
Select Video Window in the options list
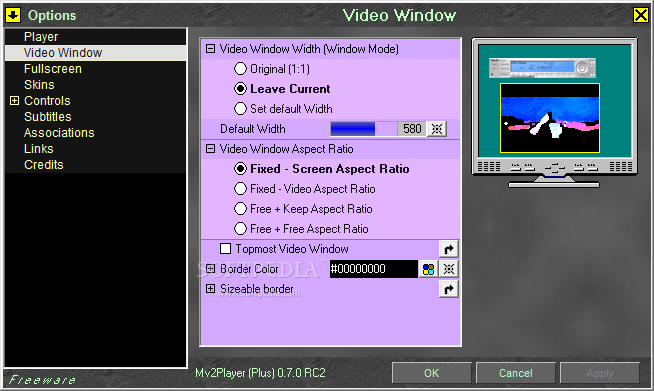(x=96, y=53)
